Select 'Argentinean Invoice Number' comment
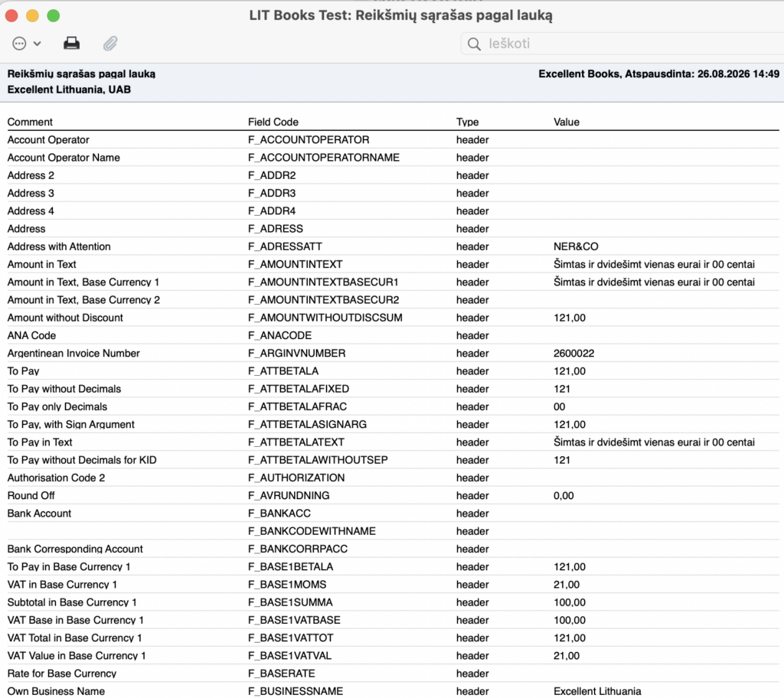The height and width of the screenshot is (698, 784). (x=73, y=354)
